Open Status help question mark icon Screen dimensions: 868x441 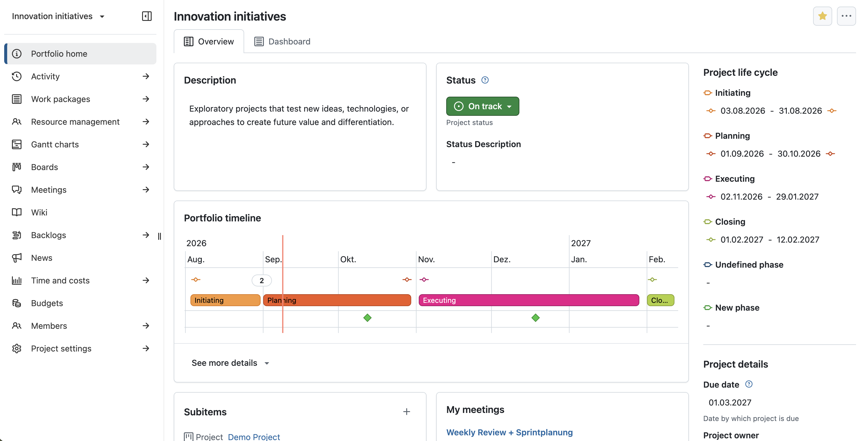coord(484,80)
